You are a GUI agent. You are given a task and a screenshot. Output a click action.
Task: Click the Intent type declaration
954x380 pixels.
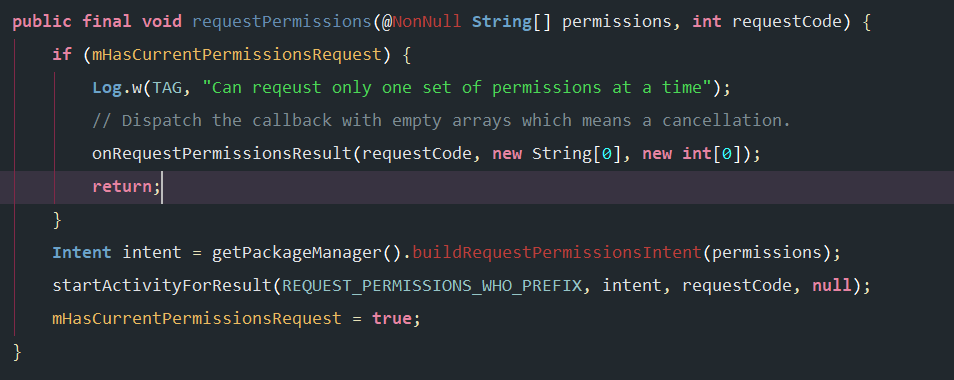(82, 252)
